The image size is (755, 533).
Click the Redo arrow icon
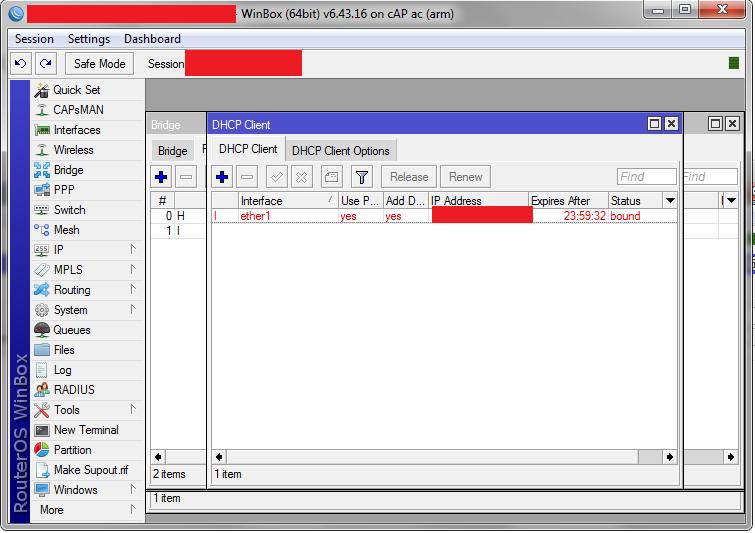46,64
